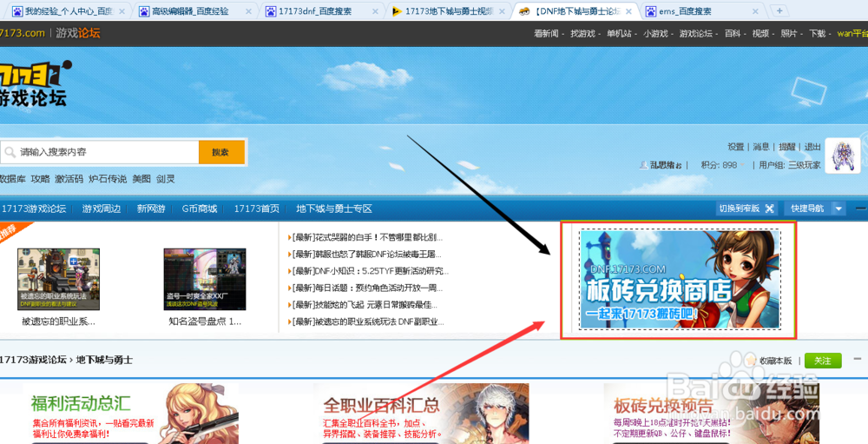This screenshot has height=444, width=868.
Task: Click the green 关注 button
Action: coord(823,361)
